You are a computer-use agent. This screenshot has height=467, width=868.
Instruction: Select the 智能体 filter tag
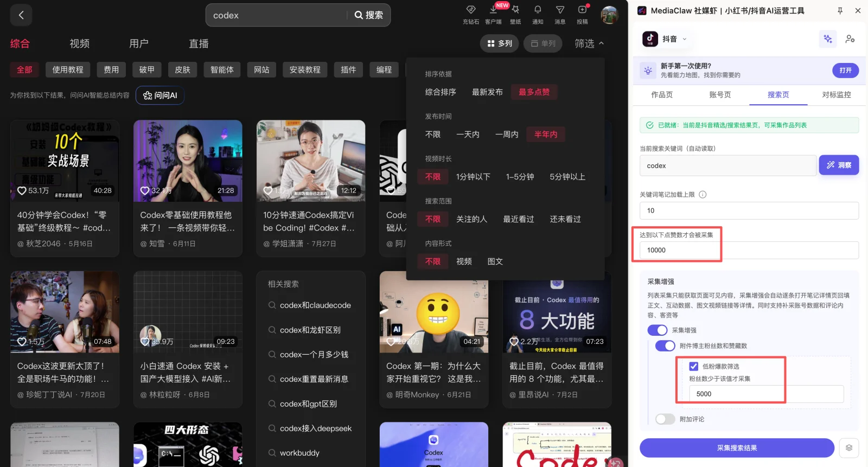pyautogui.click(x=222, y=69)
